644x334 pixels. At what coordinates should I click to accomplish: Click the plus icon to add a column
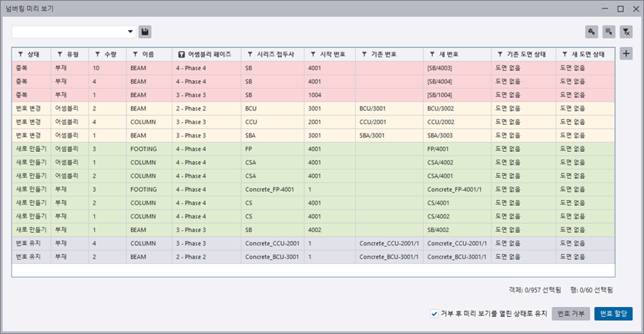coord(626,53)
